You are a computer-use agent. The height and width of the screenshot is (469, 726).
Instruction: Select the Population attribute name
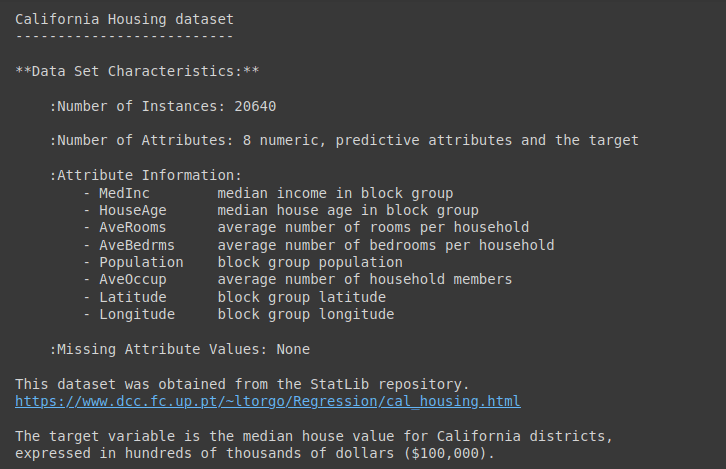(141, 263)
